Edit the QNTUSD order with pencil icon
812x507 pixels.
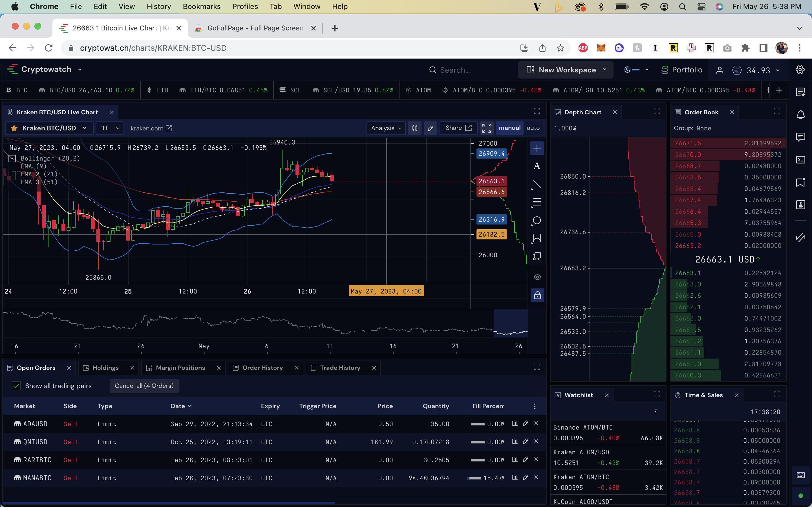tap(526, 441)
